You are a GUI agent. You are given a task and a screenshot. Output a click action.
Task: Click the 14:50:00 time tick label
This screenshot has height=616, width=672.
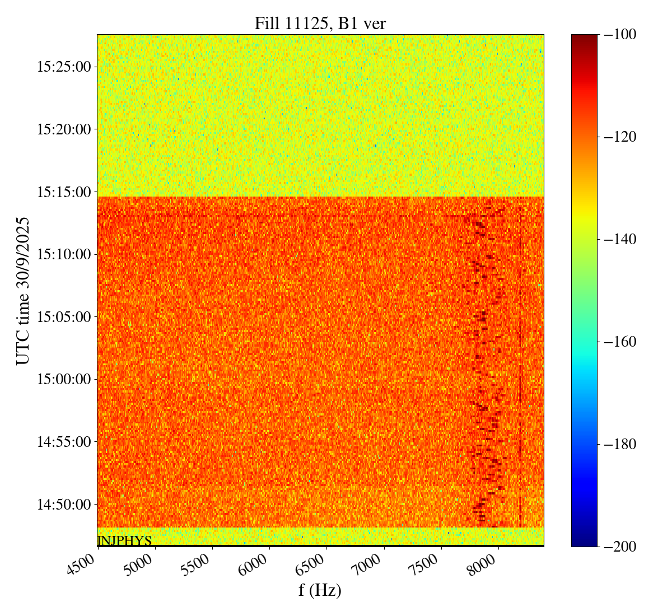point(64,504)
